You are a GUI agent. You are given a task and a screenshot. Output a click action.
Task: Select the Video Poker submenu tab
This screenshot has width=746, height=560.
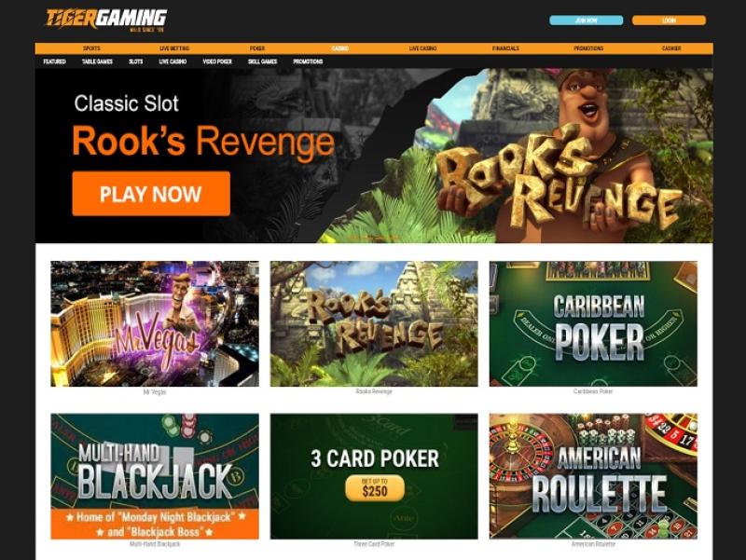pos(217,61)
